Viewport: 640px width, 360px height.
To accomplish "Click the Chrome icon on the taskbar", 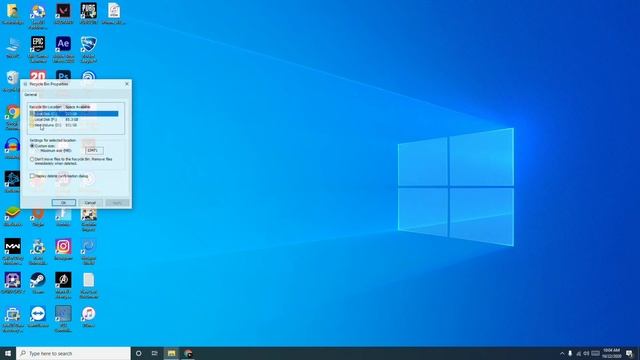I will (x=188, y=353).
